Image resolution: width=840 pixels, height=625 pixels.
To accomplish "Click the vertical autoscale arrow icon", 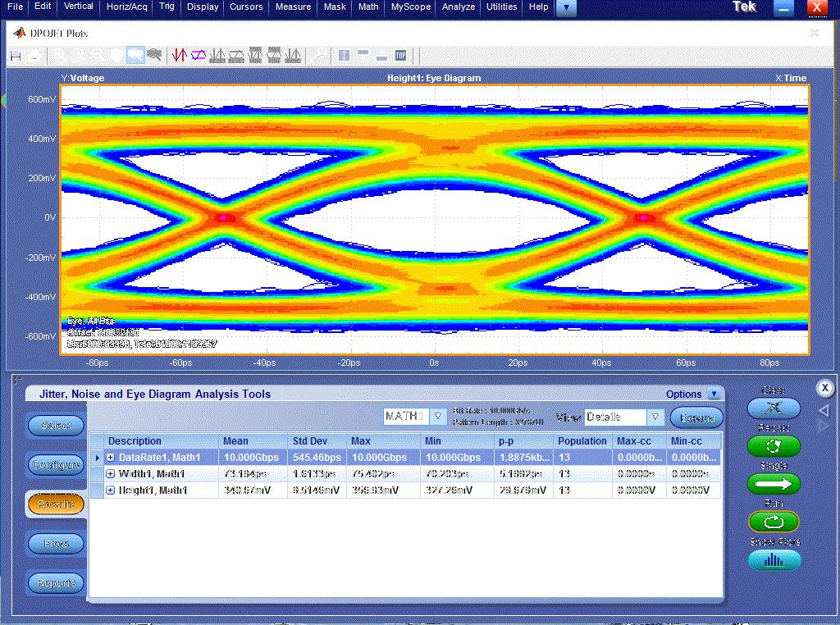I will coord(344,55).
